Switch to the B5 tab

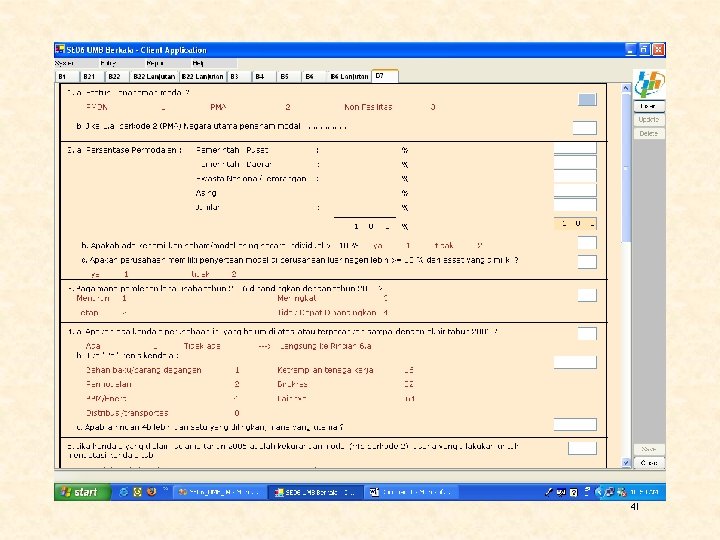pyautogui.click(x=289, y=76)
